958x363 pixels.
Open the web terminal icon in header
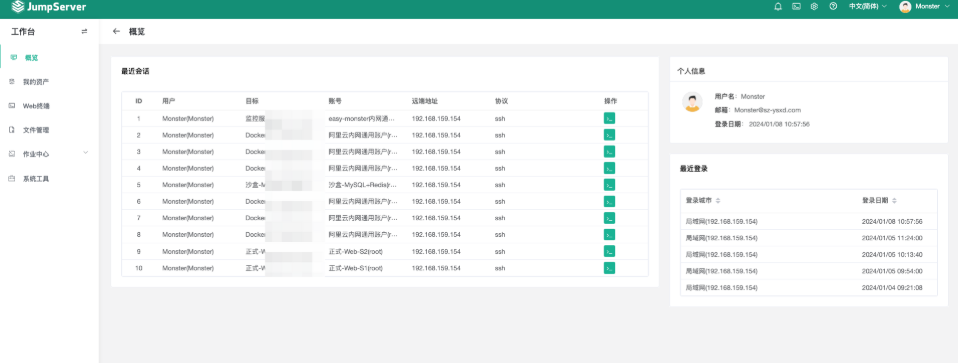tap(796, 7)
